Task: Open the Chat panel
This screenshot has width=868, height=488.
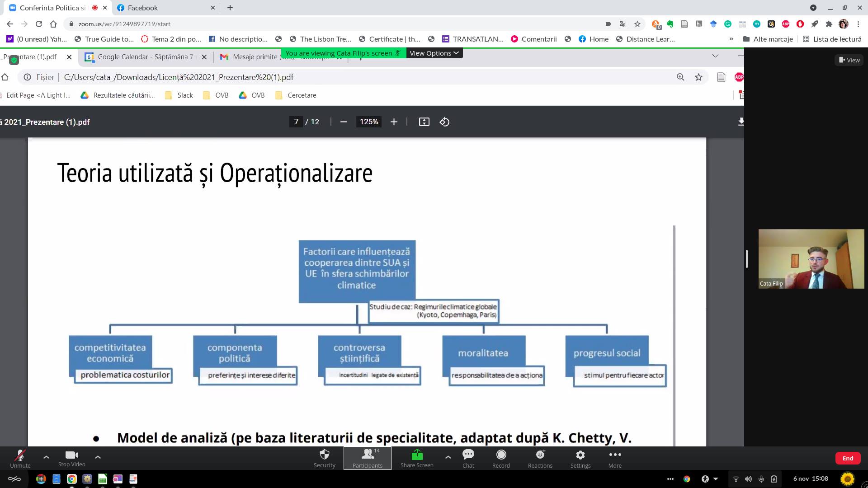Action: [468, 458]
